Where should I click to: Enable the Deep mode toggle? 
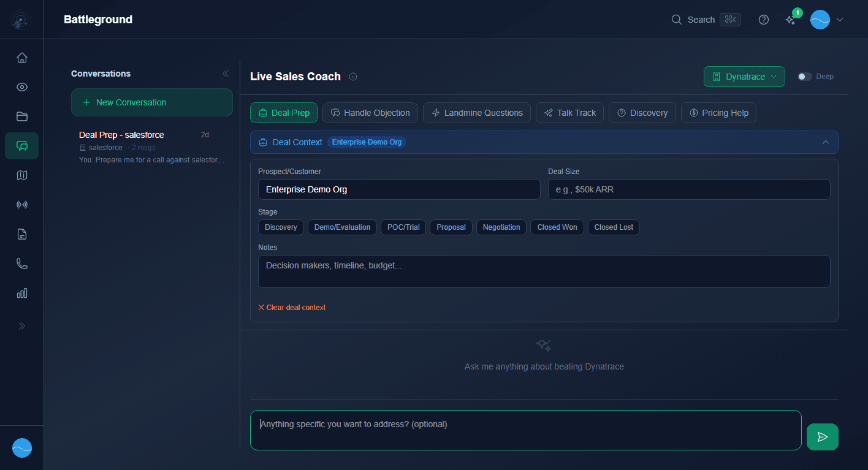(804, 77)
